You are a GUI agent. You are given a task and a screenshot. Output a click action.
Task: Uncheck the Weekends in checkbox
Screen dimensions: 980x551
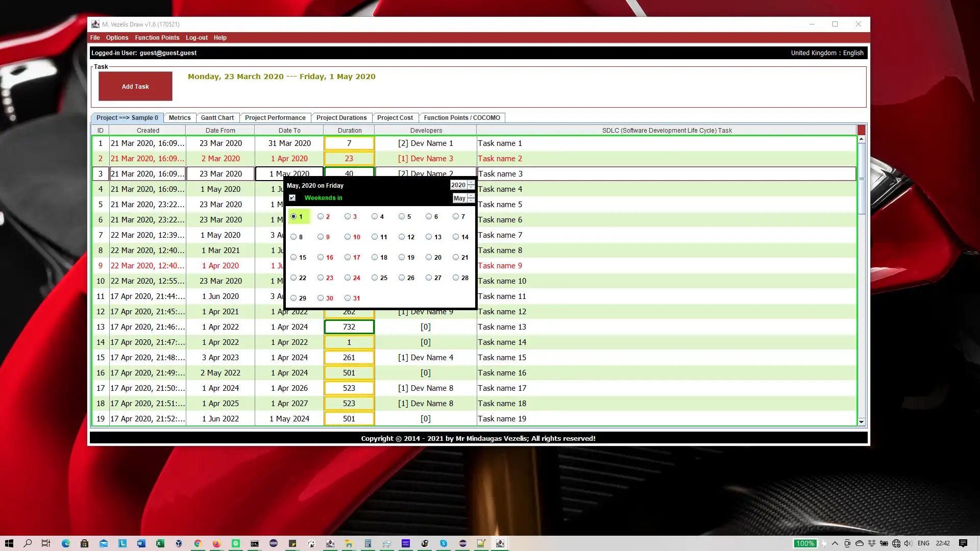tap(292, 198)
